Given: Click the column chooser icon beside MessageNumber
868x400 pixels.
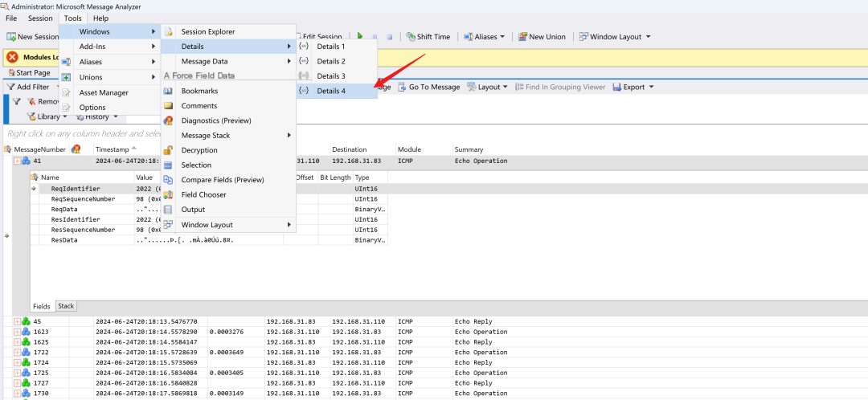Looking at the screenshot, I should pyautogui.click(x=8, y=149).
